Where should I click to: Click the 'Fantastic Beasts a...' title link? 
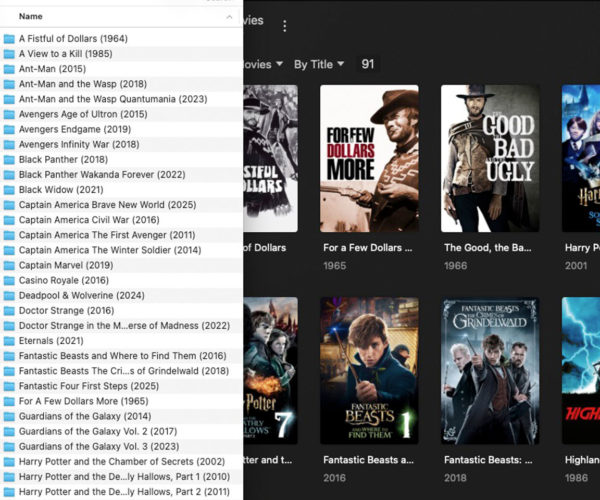pyautogui.click(x=368, y=460)
